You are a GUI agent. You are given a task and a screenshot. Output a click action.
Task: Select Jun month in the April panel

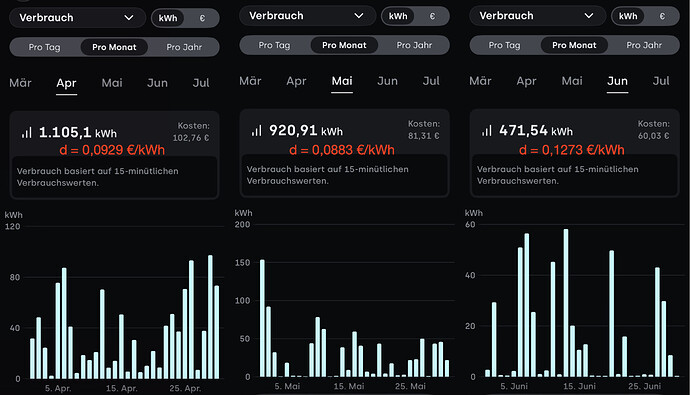pyautogui.click(x=157, y=83)
